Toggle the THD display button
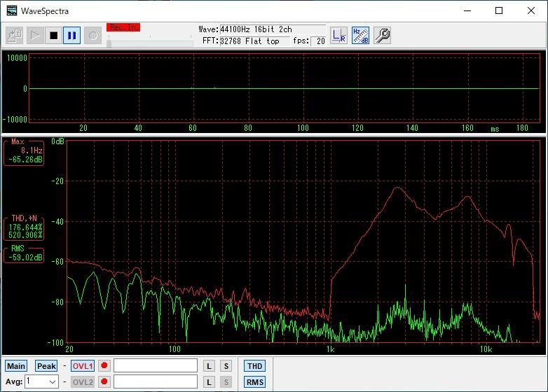The height and width of the screenshot is (392, 548). (255, 366)
